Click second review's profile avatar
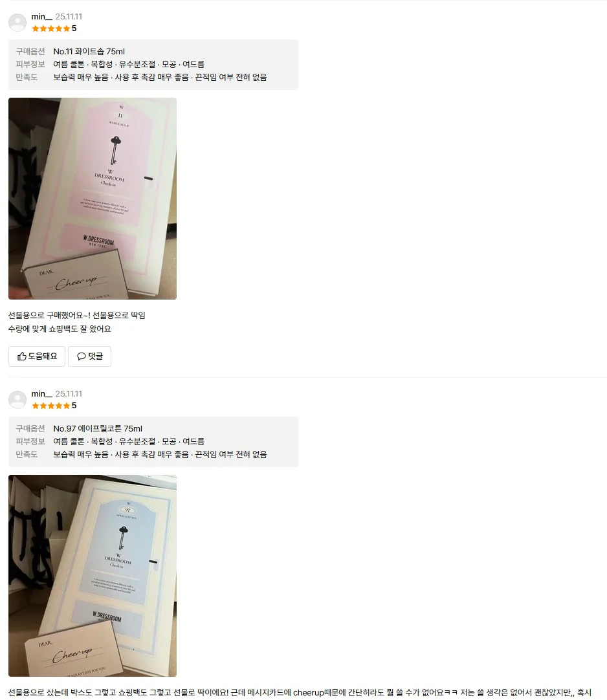 coord(18,400)
